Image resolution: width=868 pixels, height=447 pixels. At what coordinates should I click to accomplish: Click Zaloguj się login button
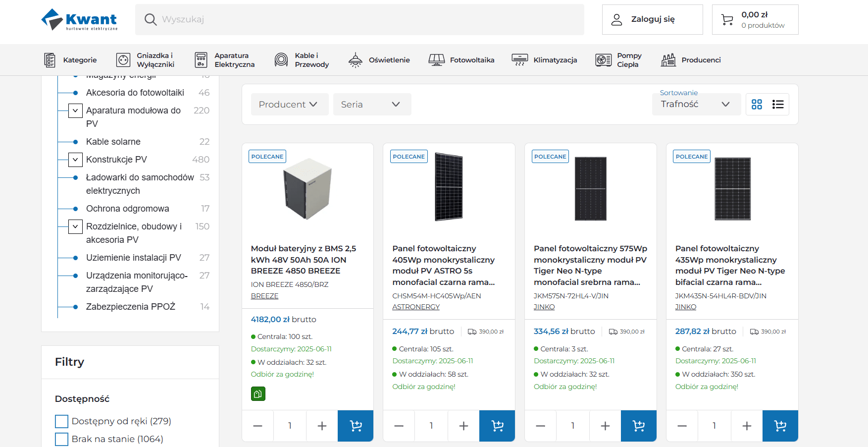pyautogui.click(x=653, y=19)
